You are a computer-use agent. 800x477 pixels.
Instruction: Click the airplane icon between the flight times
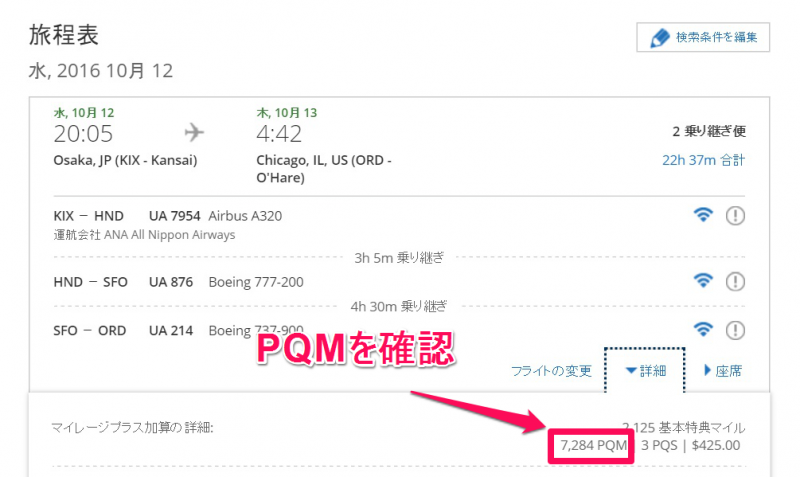click(x=194, y=133)
